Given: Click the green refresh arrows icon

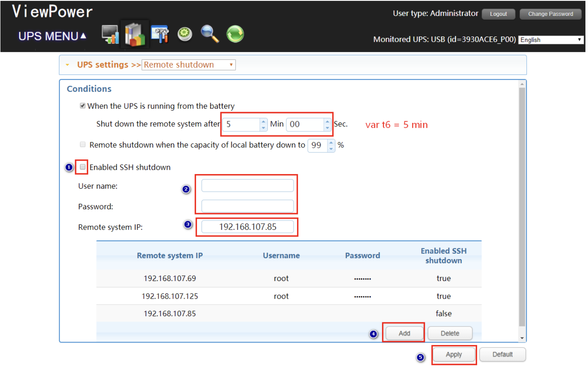Looking at the screenshot, I should coord(235,34).
